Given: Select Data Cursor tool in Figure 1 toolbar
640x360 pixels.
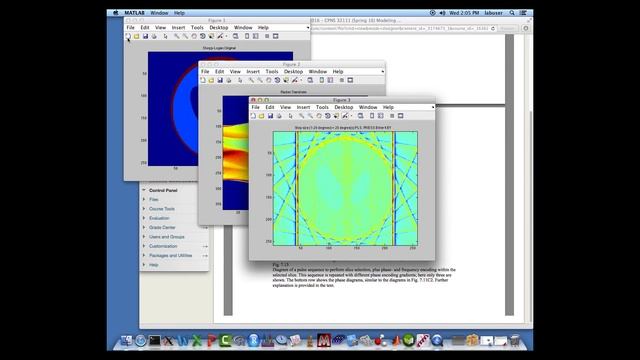Looking at the screenshot, I should tap(211, 36).
